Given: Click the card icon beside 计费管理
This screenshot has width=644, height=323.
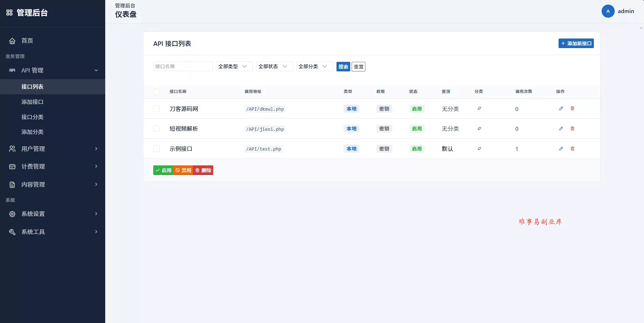Looking at the screenshot, I should point(12,166).
